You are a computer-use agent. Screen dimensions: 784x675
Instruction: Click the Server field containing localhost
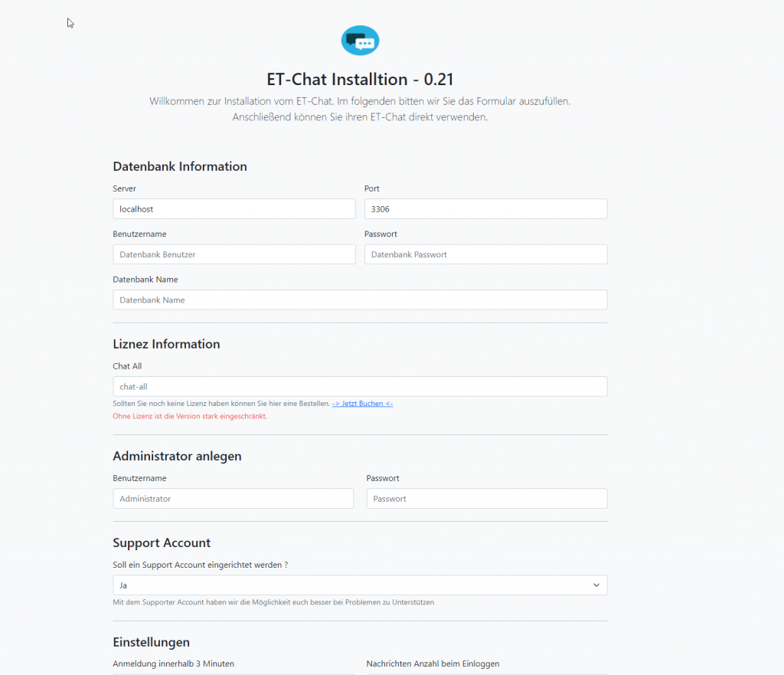pos(234,209)
